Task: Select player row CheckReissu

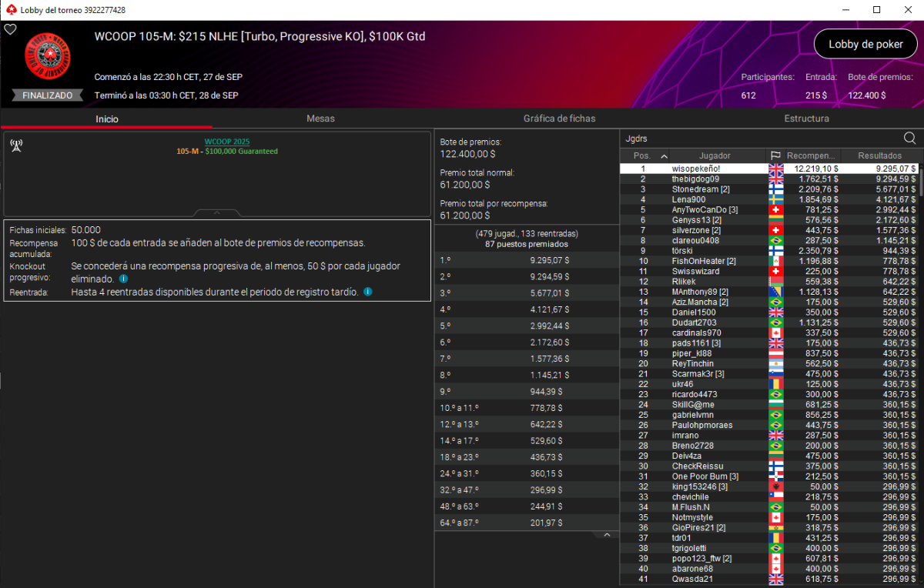Action: pos(769,466)
